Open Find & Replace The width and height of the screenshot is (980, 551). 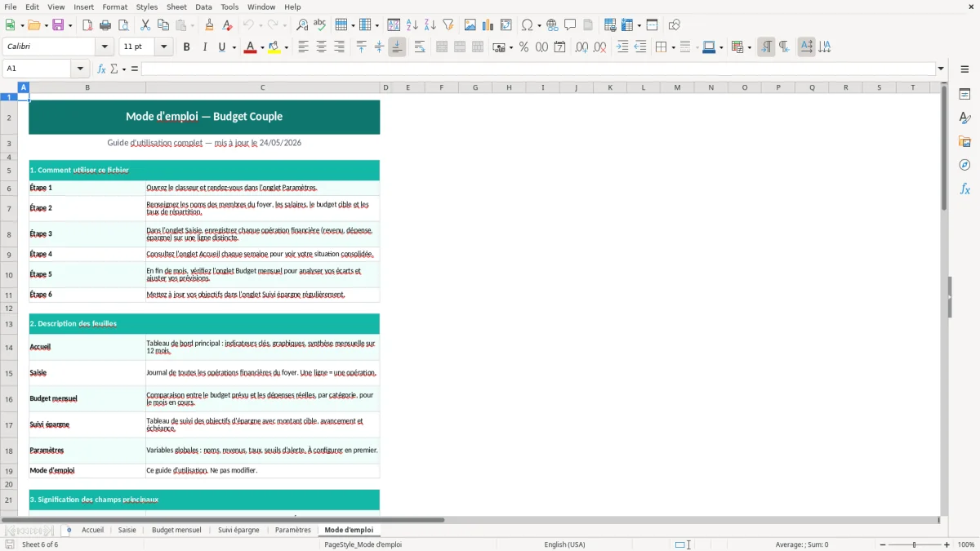302,25
